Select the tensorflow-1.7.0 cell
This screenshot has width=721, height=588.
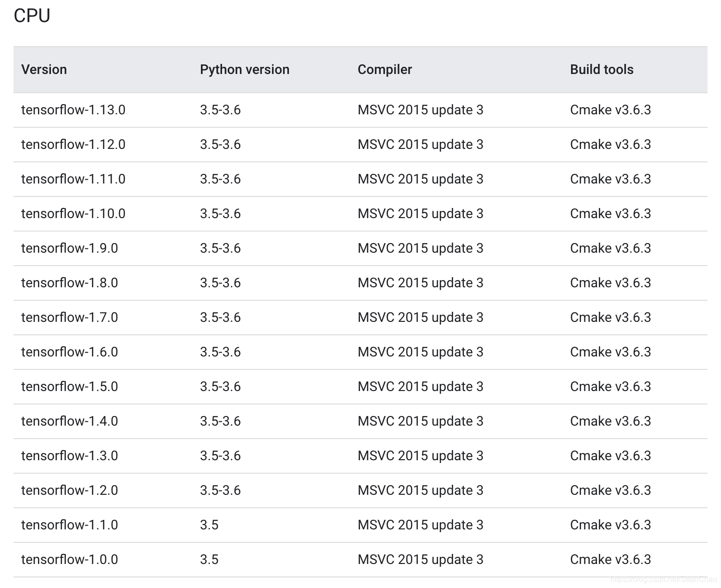pyautogui.click(x=70, y=318)
